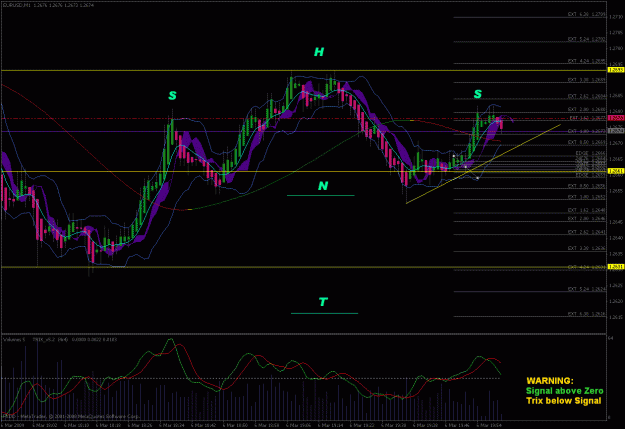
Task: Click the EXT 0.50 1.2669 level label
Action: tap(587, 142)
